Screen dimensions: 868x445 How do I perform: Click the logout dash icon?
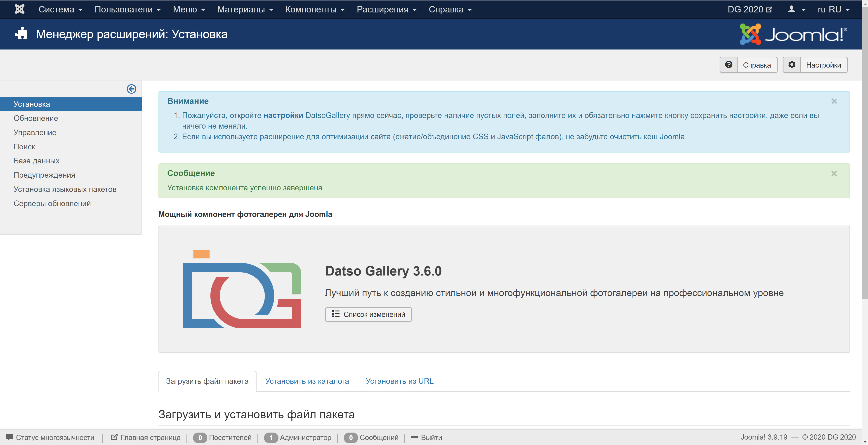pos(415,437)
